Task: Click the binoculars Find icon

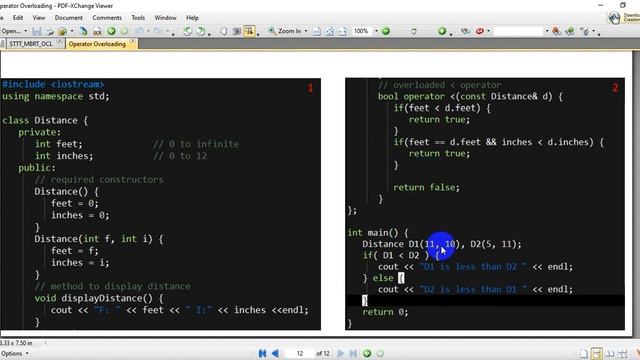Action: coord(465,31)
